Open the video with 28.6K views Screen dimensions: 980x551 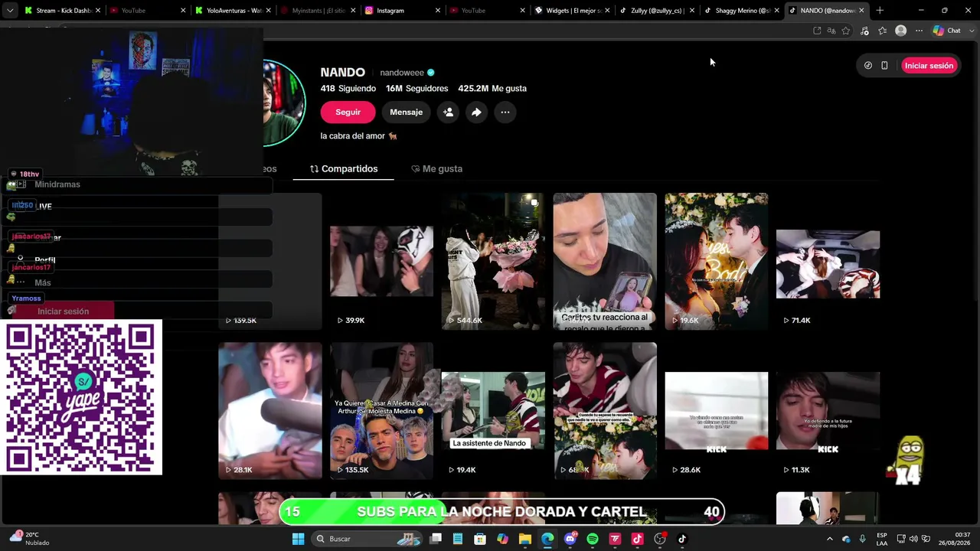tap(716, 411)
